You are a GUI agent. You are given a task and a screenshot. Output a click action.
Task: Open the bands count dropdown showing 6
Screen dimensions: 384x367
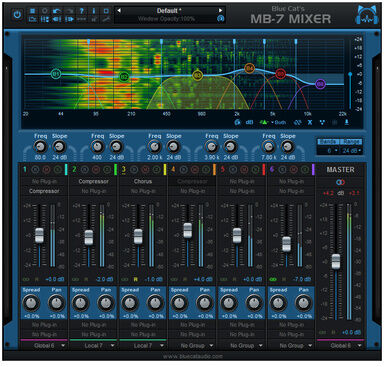click(x=329, y=151)
